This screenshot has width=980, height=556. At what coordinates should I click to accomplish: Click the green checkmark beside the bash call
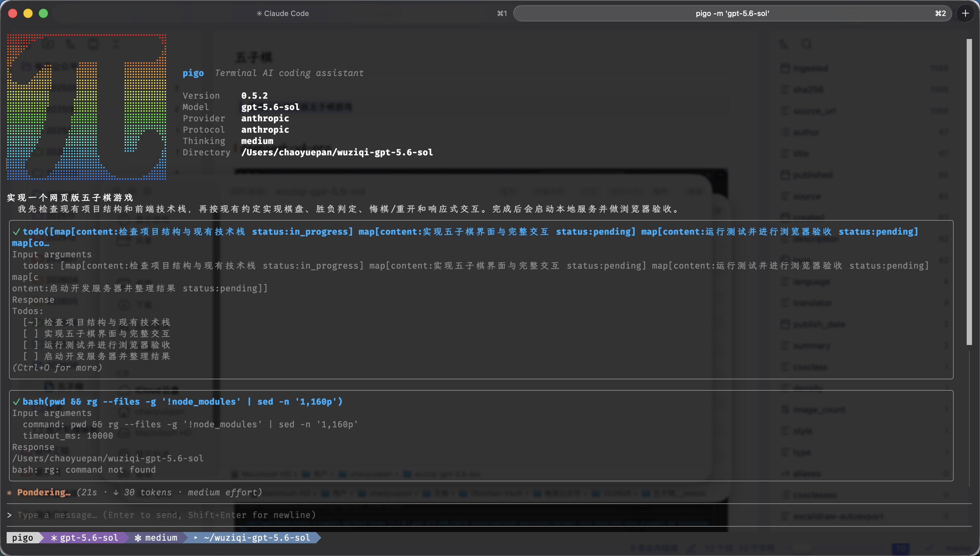tap(16, 402)
